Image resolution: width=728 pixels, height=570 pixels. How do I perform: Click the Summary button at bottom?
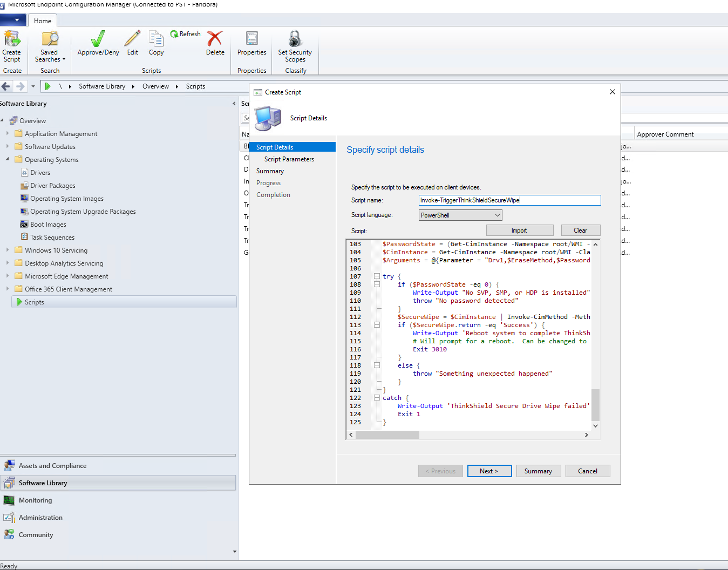pyautogui.click(x=539, y=471)
